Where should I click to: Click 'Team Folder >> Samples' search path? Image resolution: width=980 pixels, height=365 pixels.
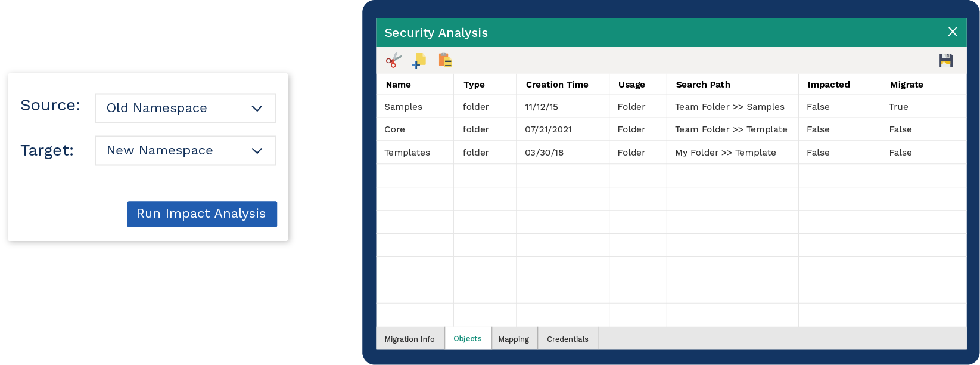[x=730, y=107]
